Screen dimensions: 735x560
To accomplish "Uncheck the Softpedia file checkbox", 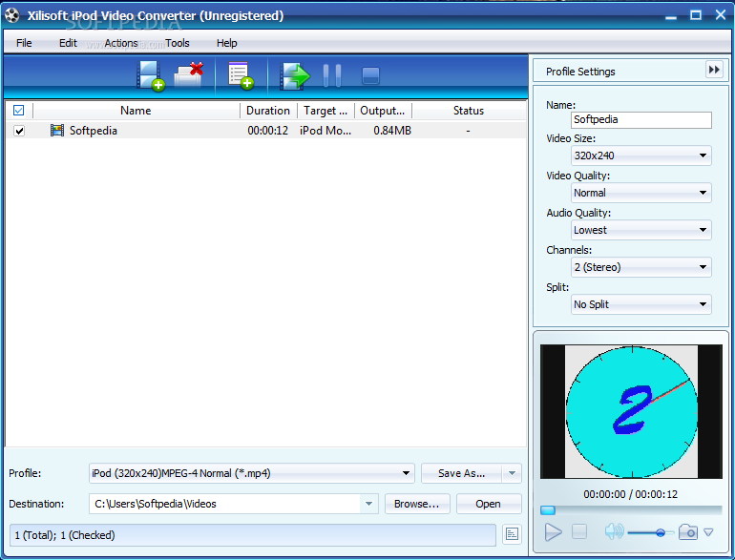I will click(19, 131).
